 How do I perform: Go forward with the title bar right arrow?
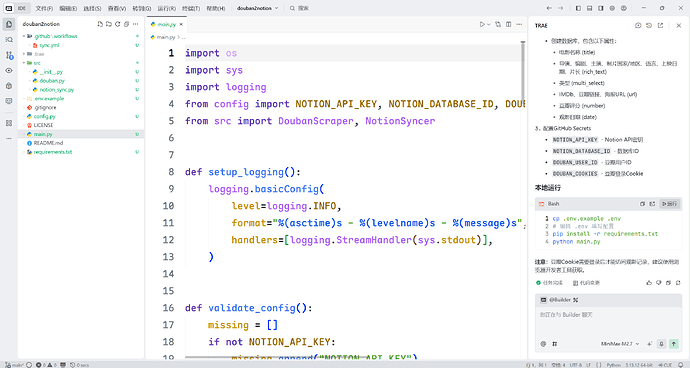560,8
